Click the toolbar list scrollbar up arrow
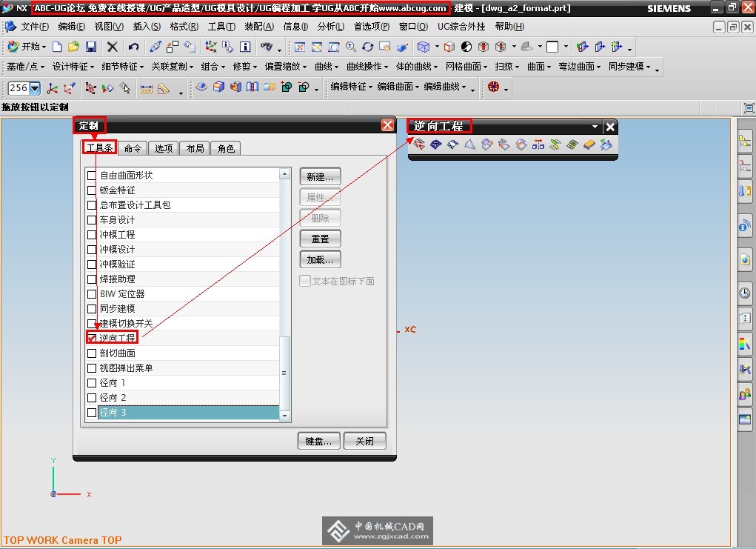 [284, 173]
